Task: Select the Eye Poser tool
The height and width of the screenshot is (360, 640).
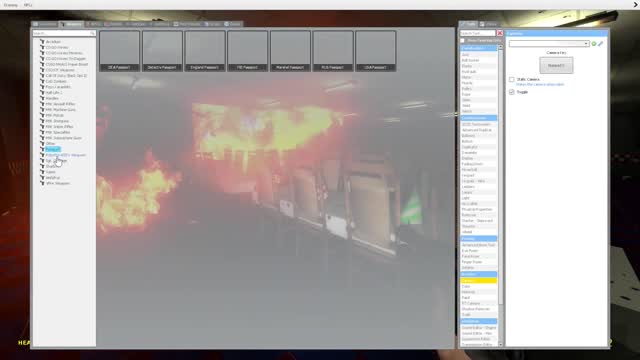Action: 479,251
